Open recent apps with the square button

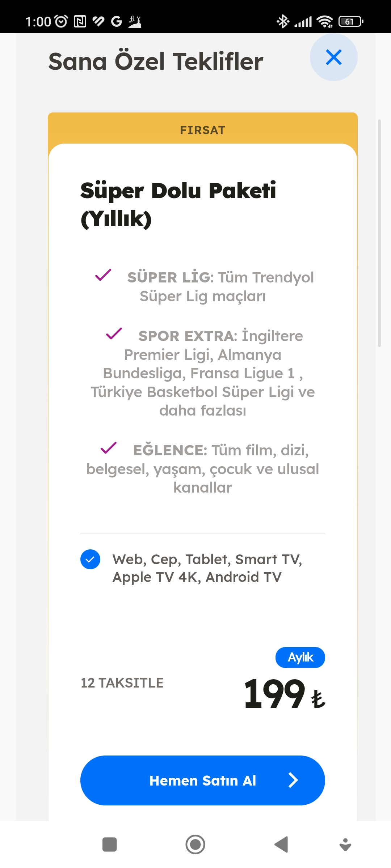click(x=110, y=844)
